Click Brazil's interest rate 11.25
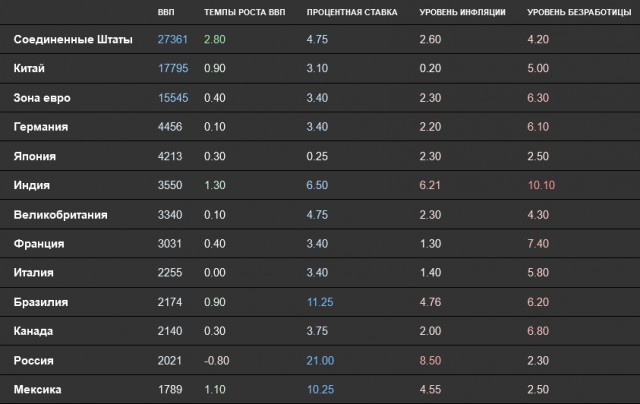 pos(320,302)
